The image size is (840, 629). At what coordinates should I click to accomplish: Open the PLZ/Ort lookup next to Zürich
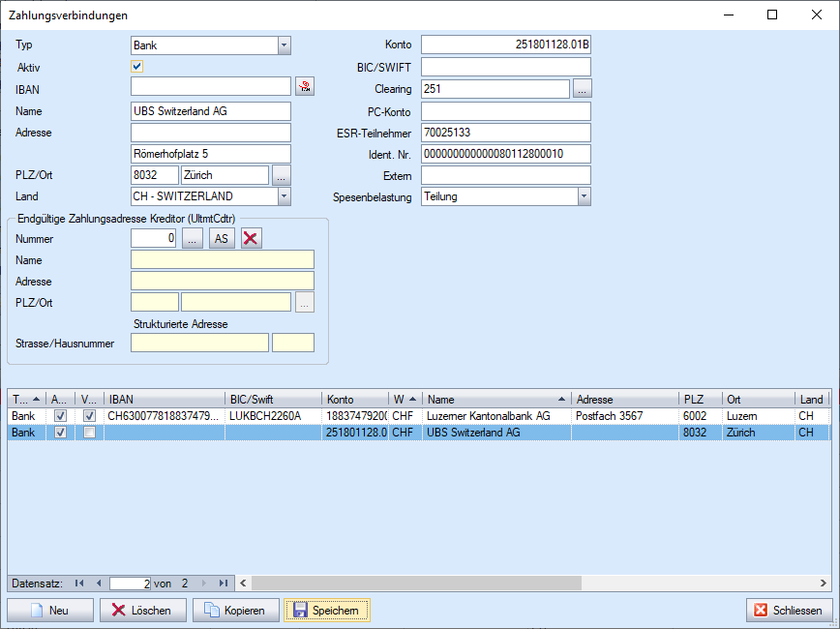[x=281, y=175]
